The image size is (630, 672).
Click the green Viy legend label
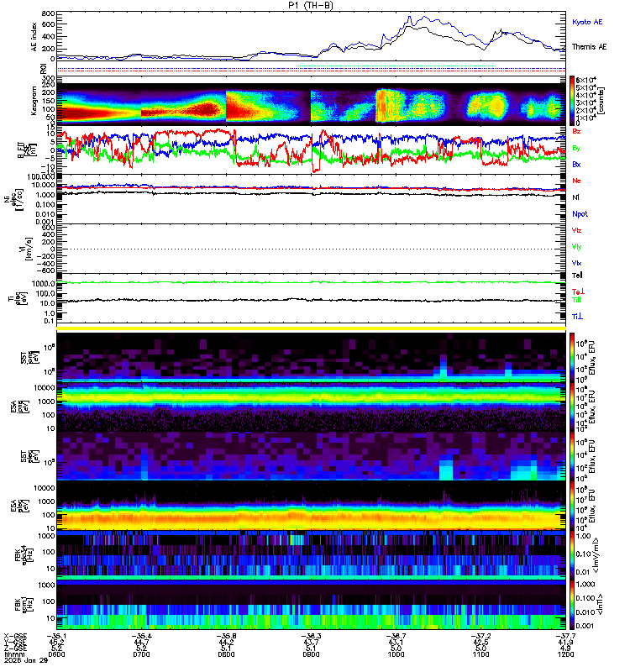click(576, 247)
